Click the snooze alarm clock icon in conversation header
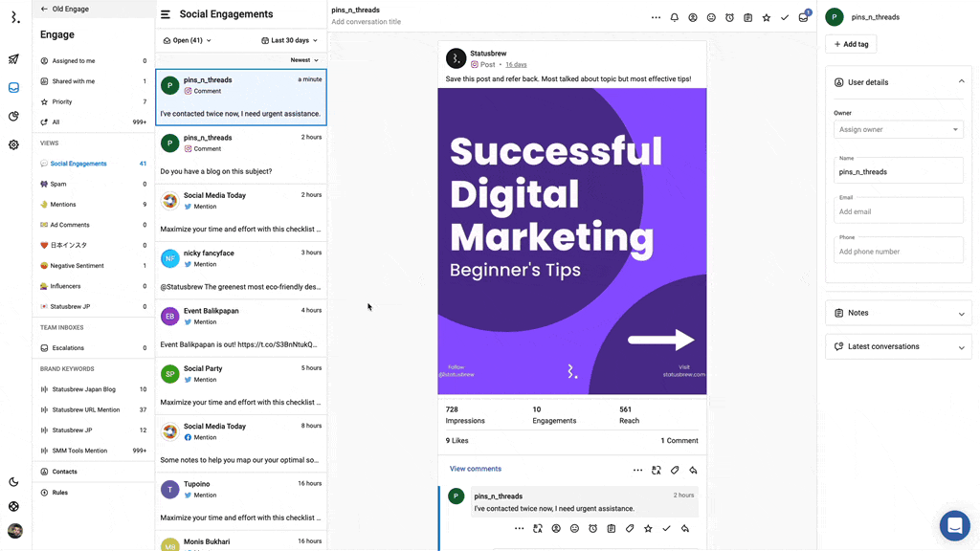 (729, 17)
